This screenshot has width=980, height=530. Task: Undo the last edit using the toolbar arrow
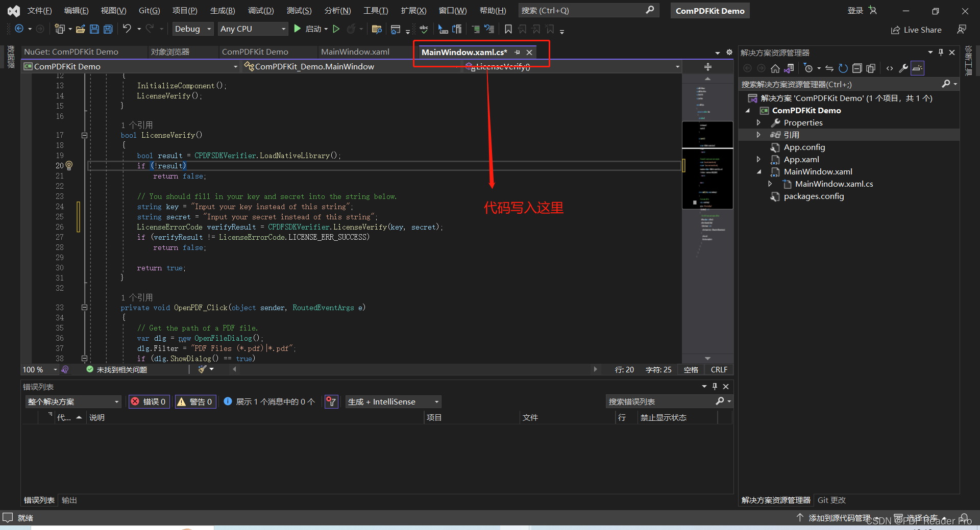pos(127,29)
